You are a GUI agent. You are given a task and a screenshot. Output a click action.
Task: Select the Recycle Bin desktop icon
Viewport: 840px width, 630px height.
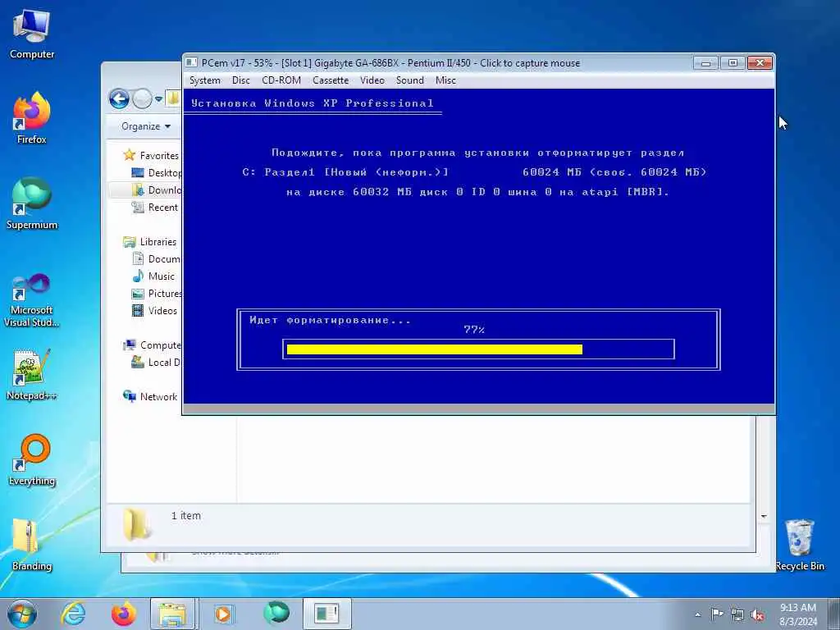799,545
